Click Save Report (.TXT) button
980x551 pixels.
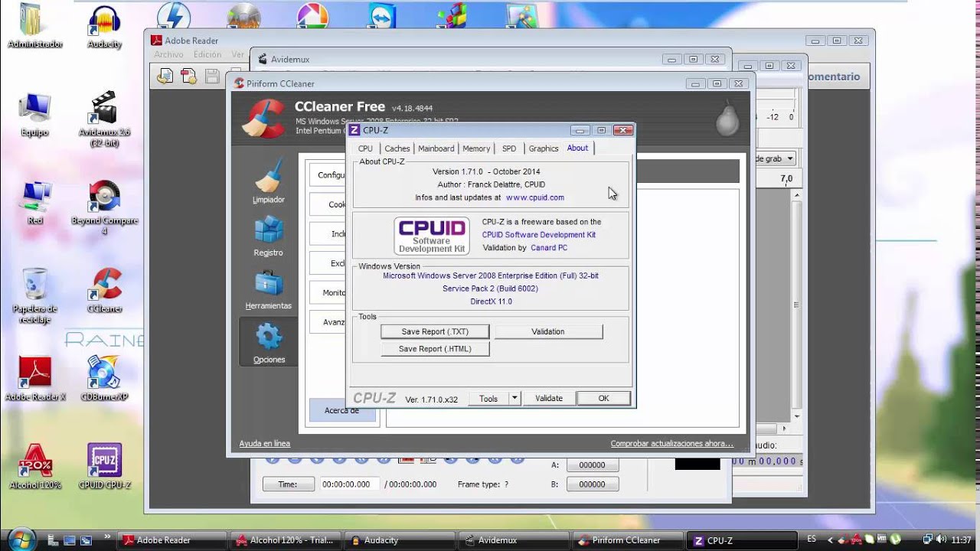click(x=435, y=331)
